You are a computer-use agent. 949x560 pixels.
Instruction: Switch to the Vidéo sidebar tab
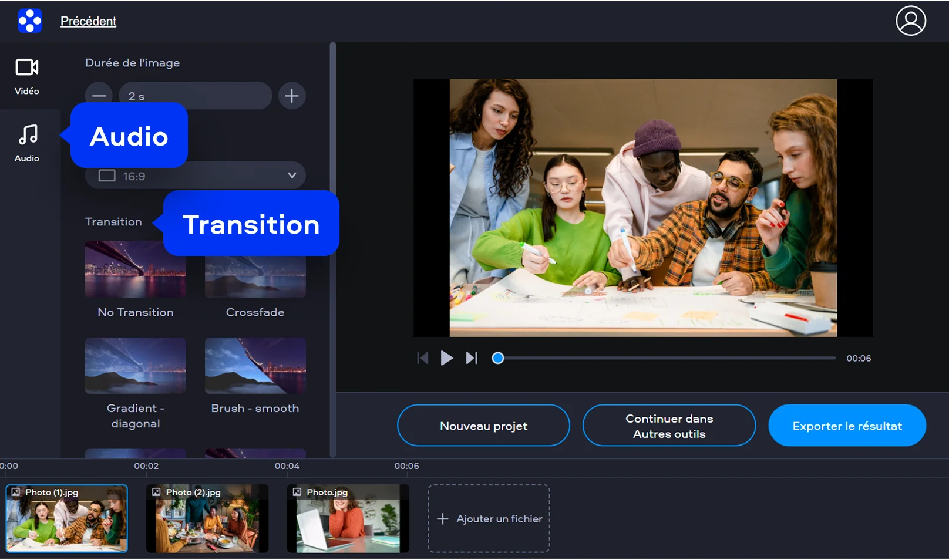click(27, 76)
